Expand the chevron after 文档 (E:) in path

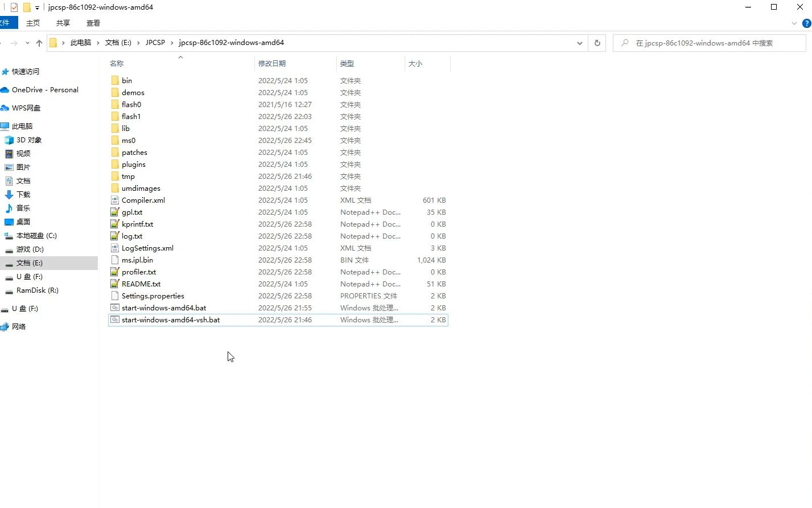click(138, 43)
